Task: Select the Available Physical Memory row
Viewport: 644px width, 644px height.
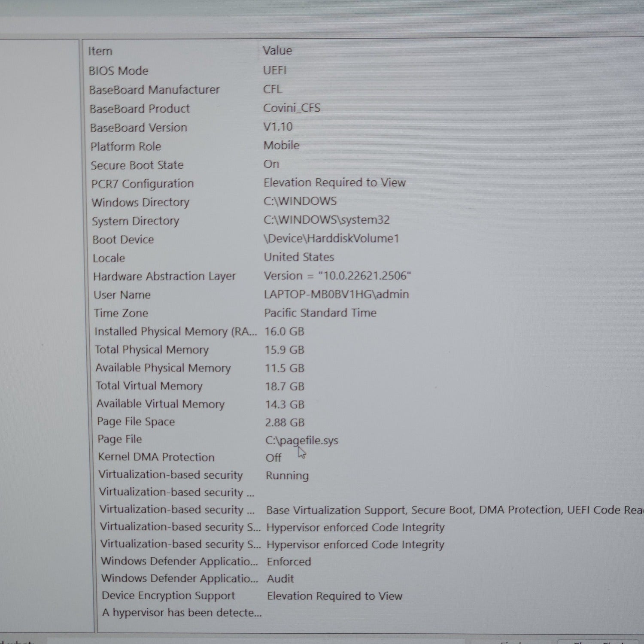Action: point(163,368)
